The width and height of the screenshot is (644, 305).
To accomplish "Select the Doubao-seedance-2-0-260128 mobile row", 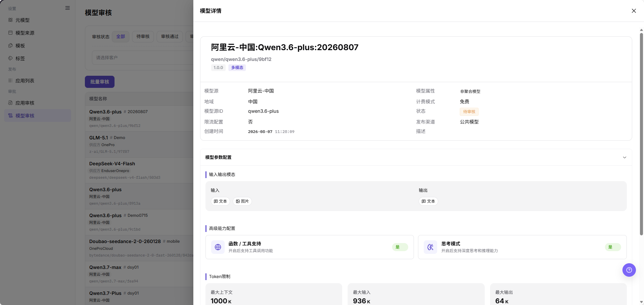I will 139,248.
